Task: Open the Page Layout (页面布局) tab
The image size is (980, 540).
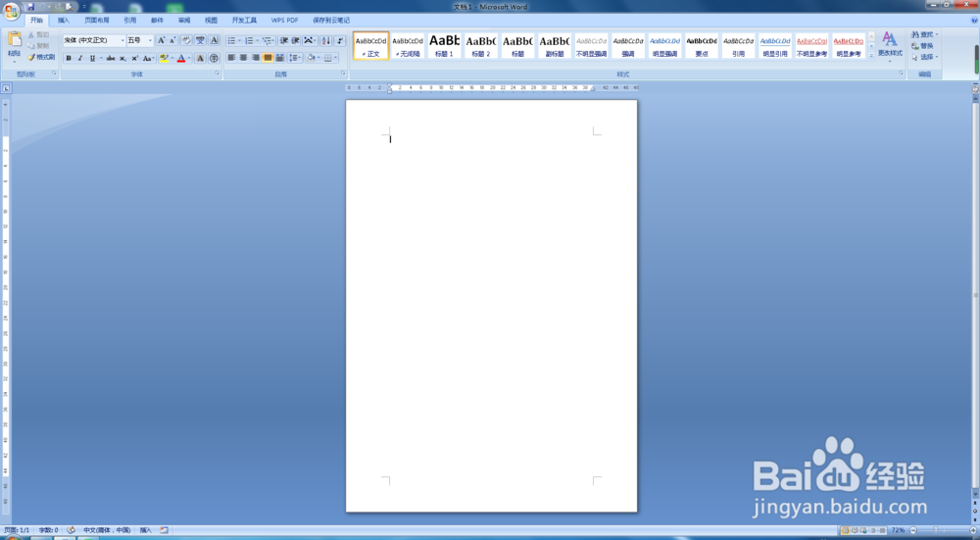Action: 97,21
